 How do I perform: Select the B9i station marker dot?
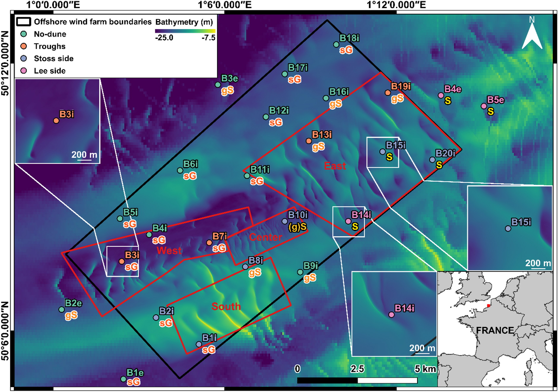coord(300,272)
